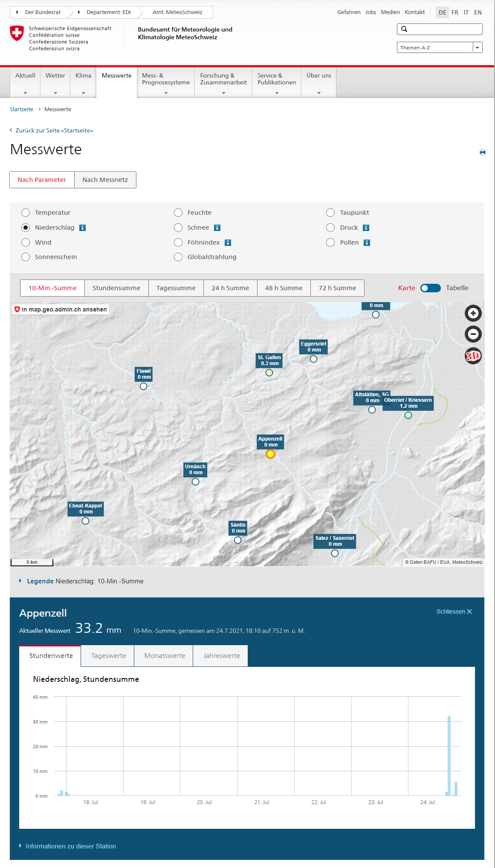
Task: Click the St. Gallen station marker
Action: (269, 372)
